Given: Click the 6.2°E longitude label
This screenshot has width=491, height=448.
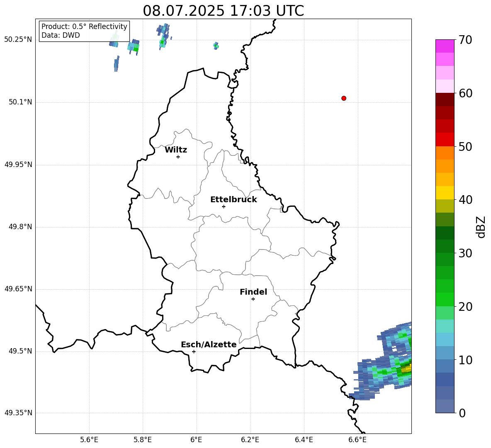Looking at the screenshot, I should tap(250, 440).
